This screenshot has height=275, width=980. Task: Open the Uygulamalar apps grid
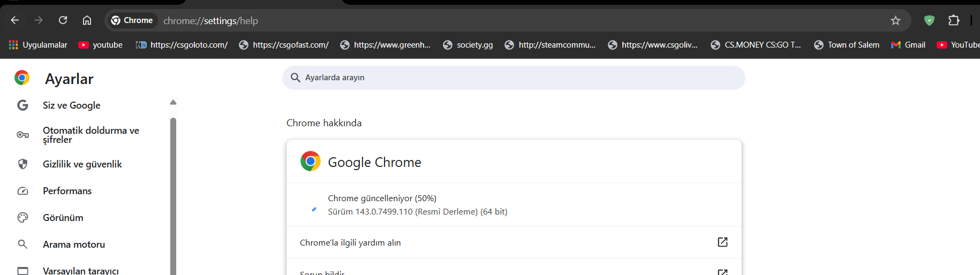[x=38, y=45]
